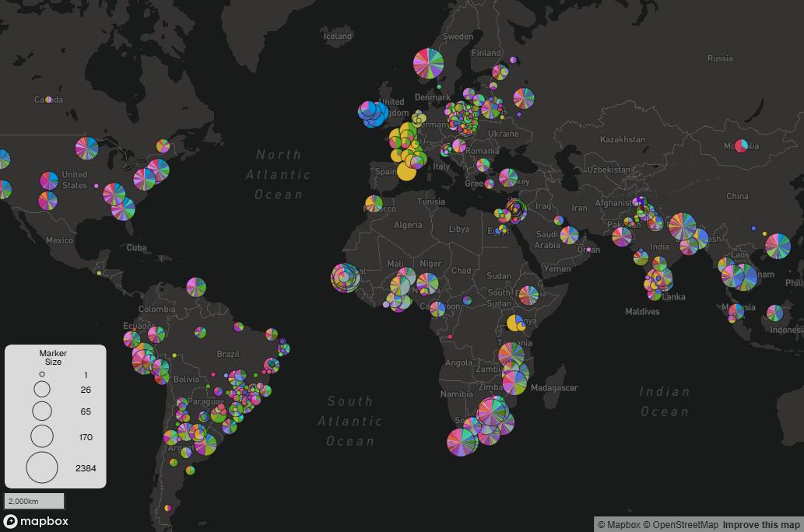
Task: Select the pie marker in Indonesia
Action: click(x=774, y=313)
